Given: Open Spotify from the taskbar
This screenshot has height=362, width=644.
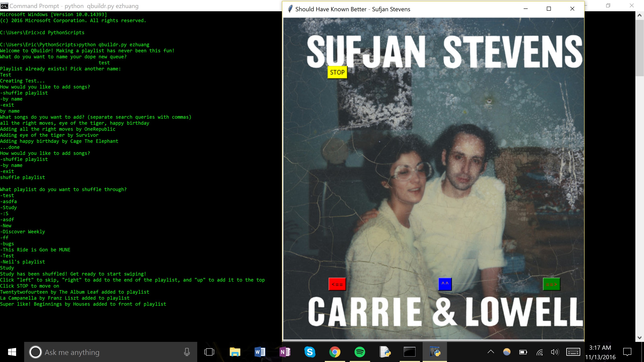Looking at the screenshot, I should click(360, 352).
